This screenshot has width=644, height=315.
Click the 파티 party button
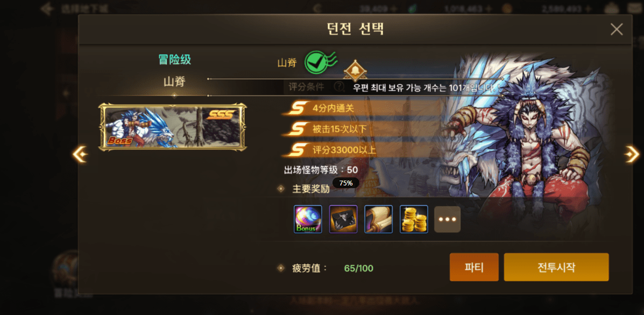point(474,267)
